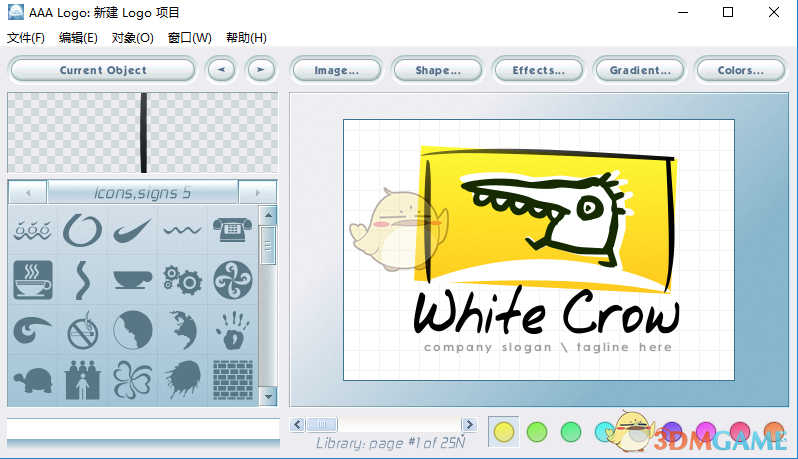Image resolution: width=798 pixels, height=459 pixels.
Task: Open the Image... dialog
Action: click(336, 70)
